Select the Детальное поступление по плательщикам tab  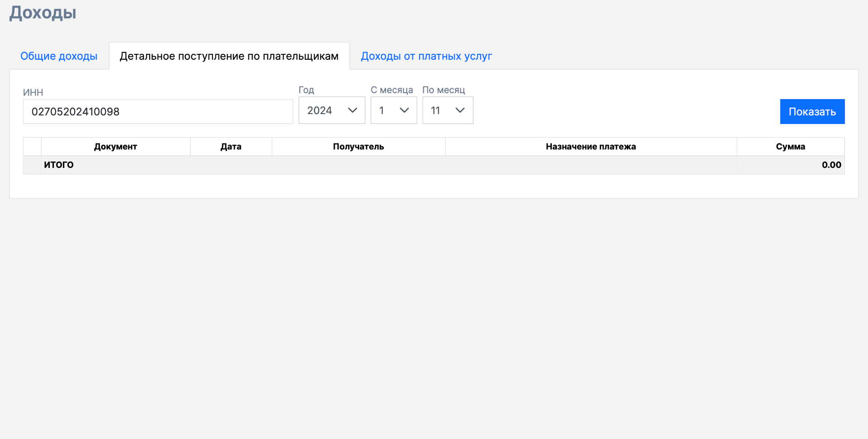coord(229,56)
